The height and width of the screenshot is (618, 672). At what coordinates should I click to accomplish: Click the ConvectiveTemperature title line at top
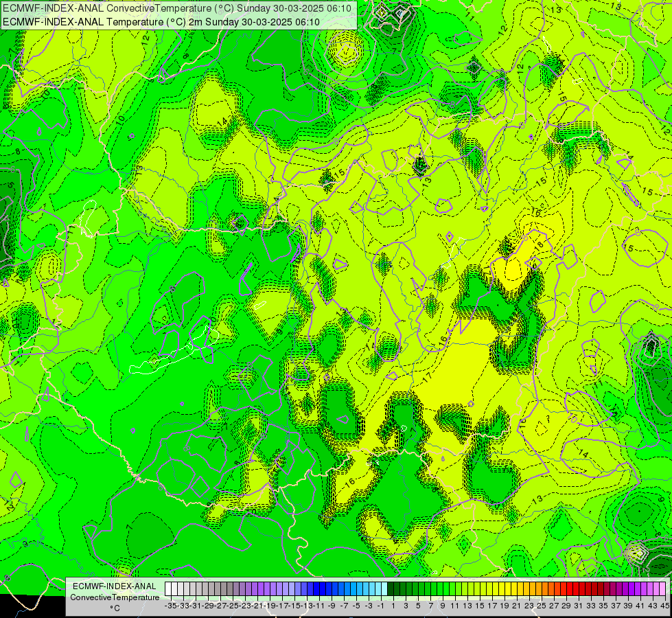click(x=177, y=8)
